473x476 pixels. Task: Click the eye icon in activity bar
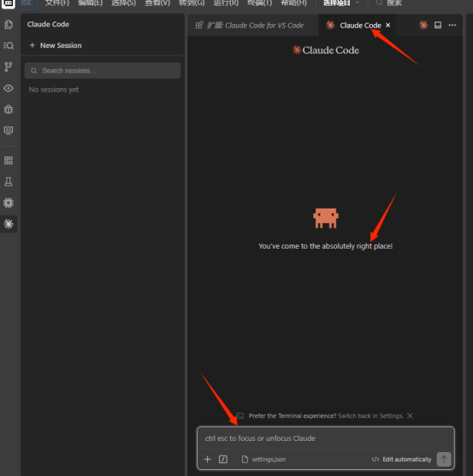point(9,88)
